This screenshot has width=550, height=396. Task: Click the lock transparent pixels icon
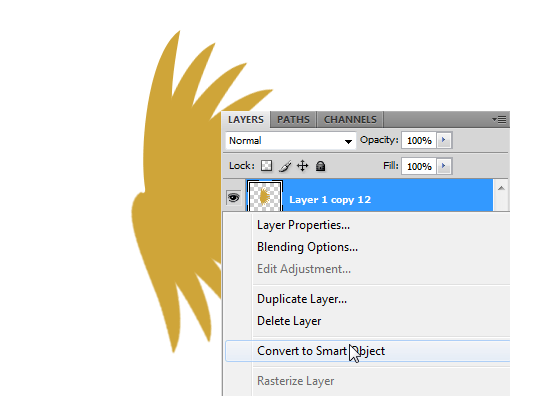(x=267, y=166)
